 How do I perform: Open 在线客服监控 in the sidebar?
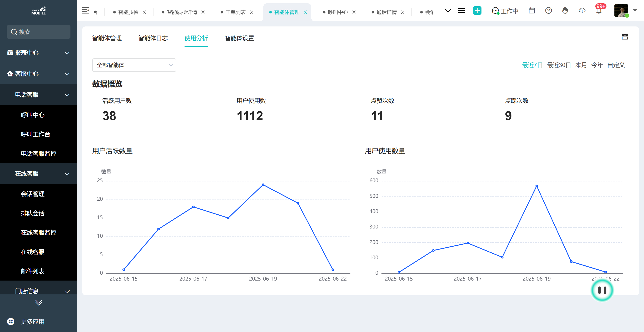39,232
